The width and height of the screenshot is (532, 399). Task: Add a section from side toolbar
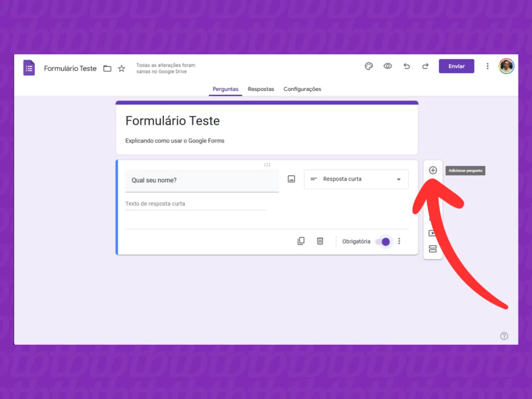point(433,249)
